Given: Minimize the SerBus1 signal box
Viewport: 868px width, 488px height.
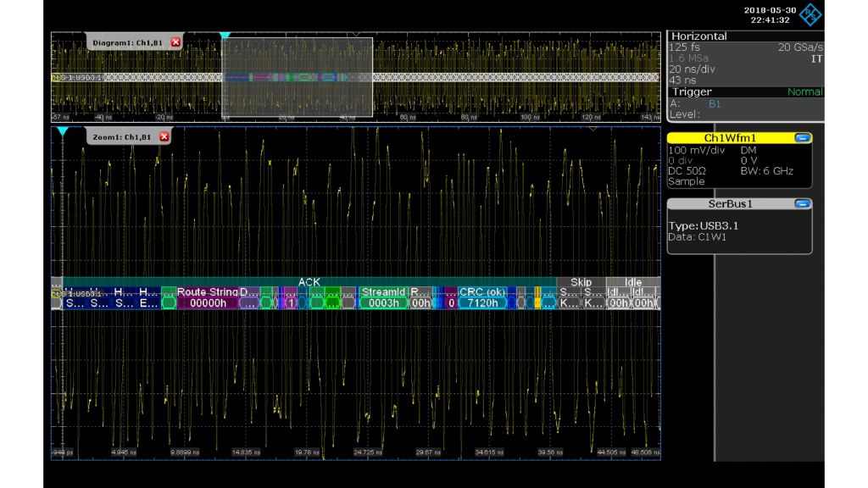Looking at the screenshot, I should (x=801, y=203).
